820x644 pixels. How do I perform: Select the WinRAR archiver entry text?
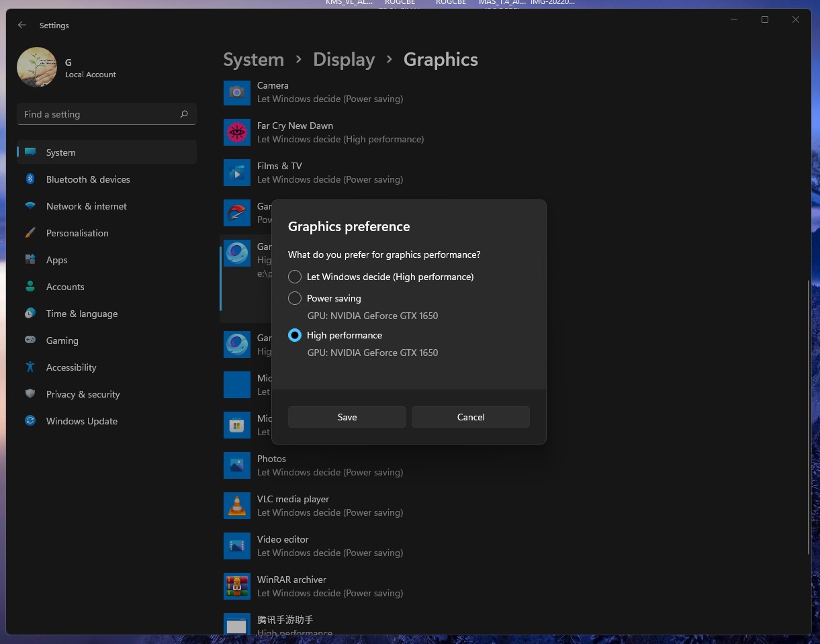[x=291, y=580]
